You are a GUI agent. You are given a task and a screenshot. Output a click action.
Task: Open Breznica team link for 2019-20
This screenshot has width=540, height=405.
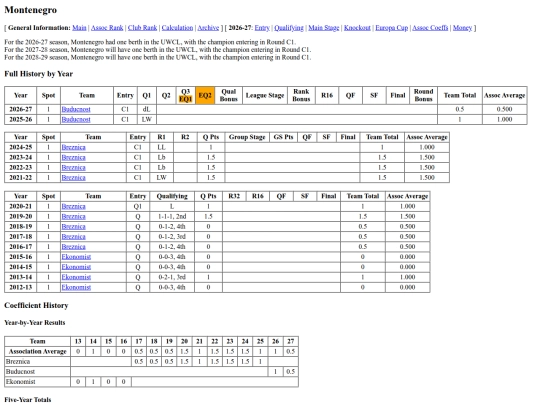pos(73,217)
